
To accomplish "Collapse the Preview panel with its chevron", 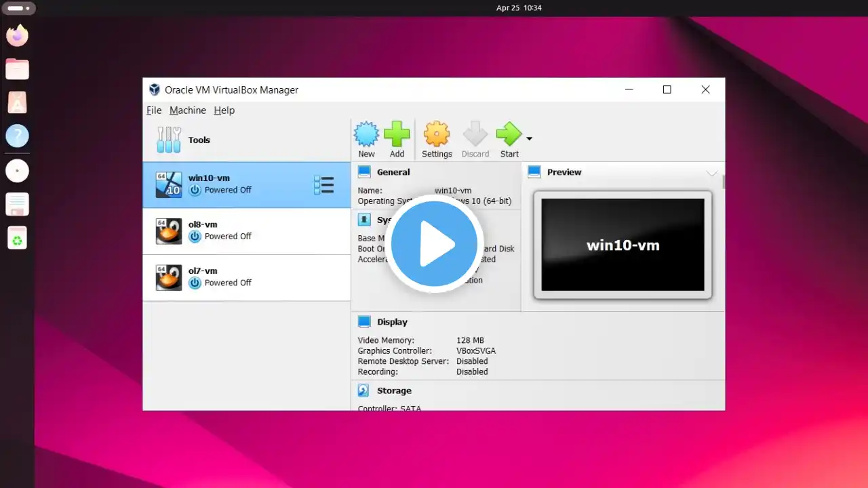I will [x=712, y=174].
